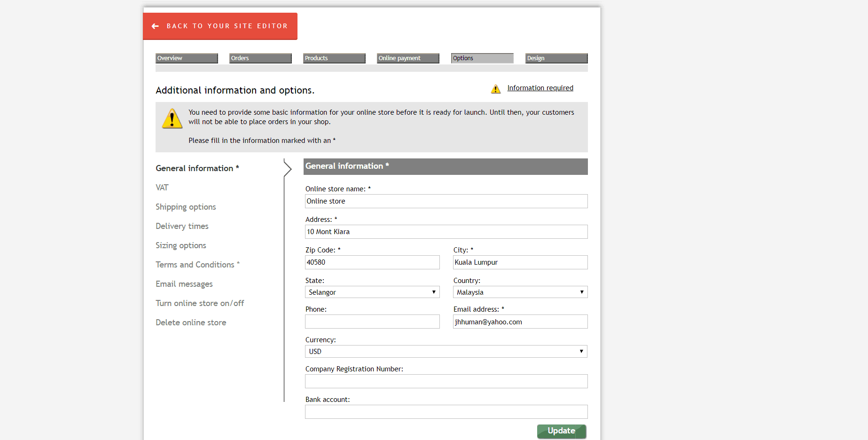
Task: Open the Information required link
Action: click(540, 88)
